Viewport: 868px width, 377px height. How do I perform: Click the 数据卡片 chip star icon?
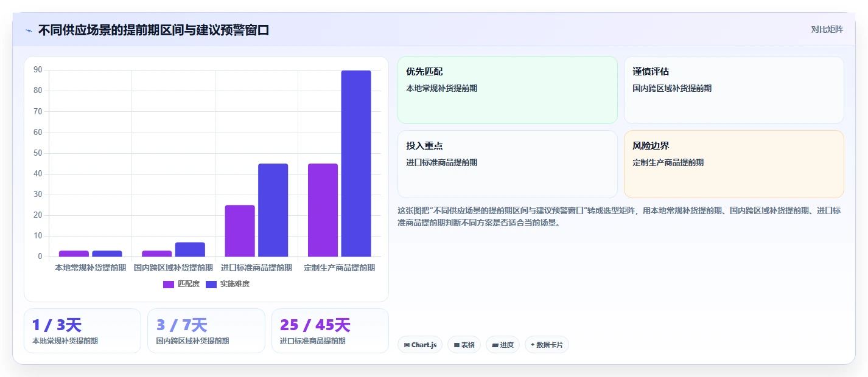coord(533,345)
